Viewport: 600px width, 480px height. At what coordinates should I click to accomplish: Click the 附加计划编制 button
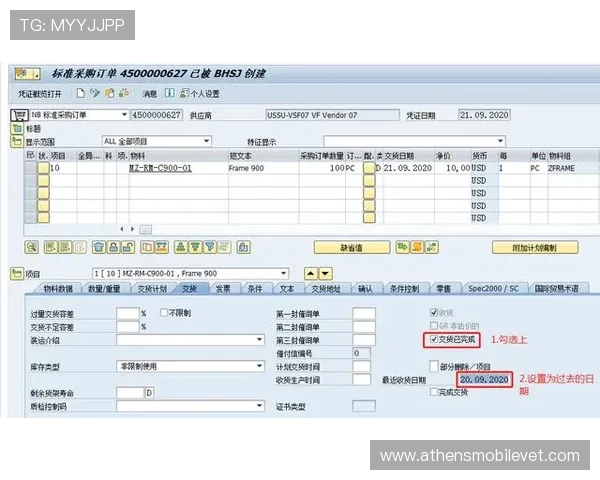[547, 247]
